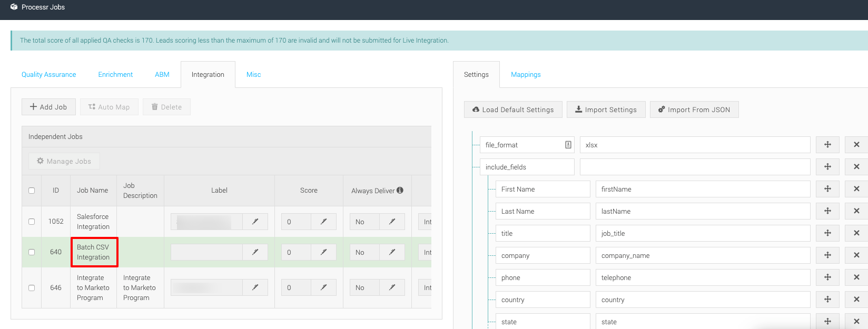Delete the company_name field row
Screen dimensions: 868x329
[856, 255]
